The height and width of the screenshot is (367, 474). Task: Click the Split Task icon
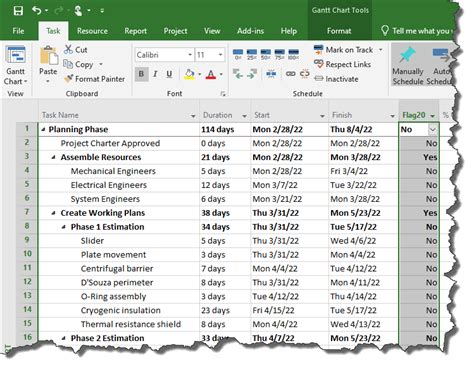271,74
